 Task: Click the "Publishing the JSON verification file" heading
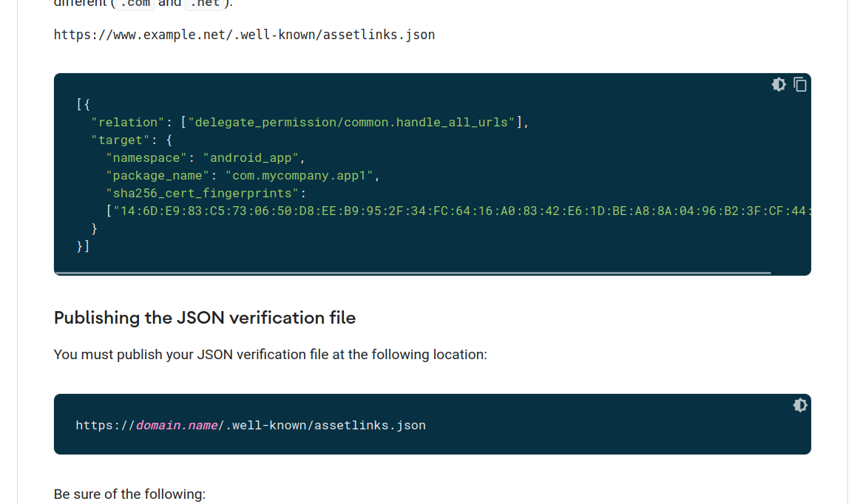pyautogui.click(x=204, y=318)
